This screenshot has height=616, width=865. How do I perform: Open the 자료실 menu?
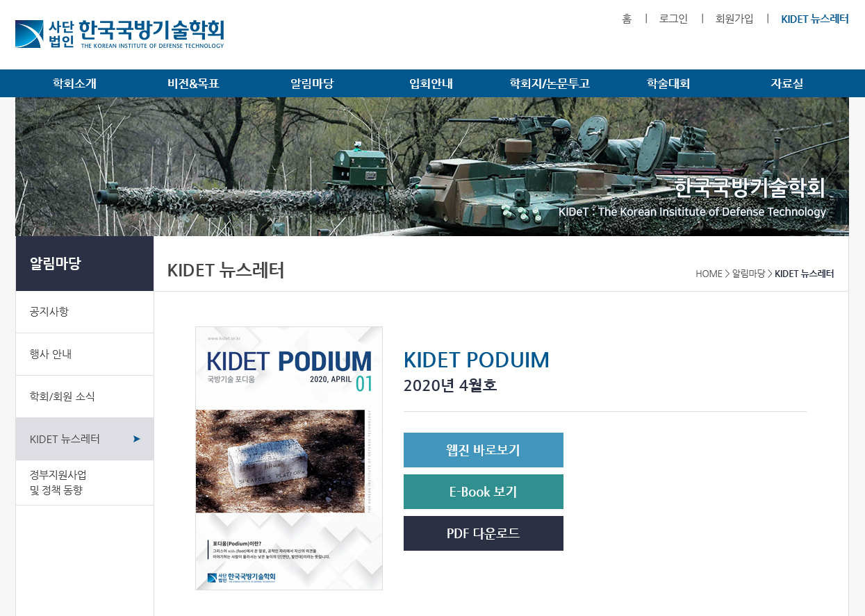click(x=787, y=83)
